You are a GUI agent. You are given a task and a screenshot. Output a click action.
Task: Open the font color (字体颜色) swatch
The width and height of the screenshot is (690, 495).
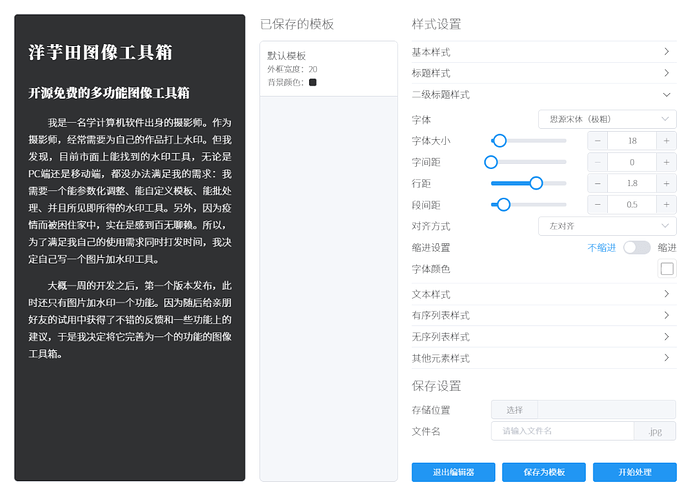666,269
